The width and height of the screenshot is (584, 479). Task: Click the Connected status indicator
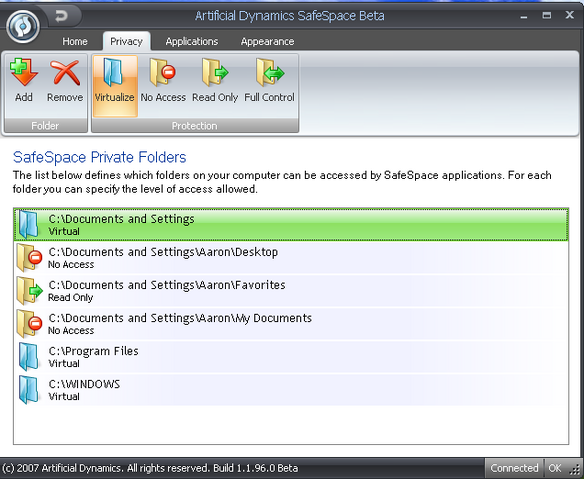514,468
